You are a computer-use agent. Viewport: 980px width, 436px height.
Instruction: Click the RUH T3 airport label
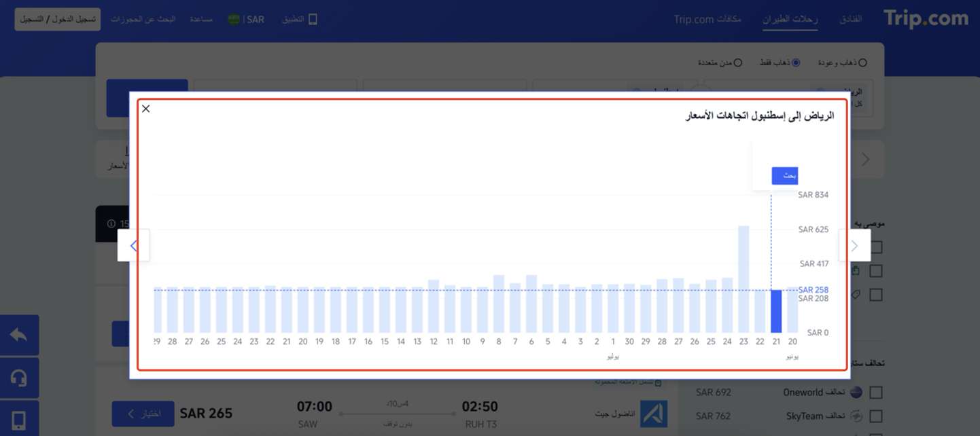[480, 424]
